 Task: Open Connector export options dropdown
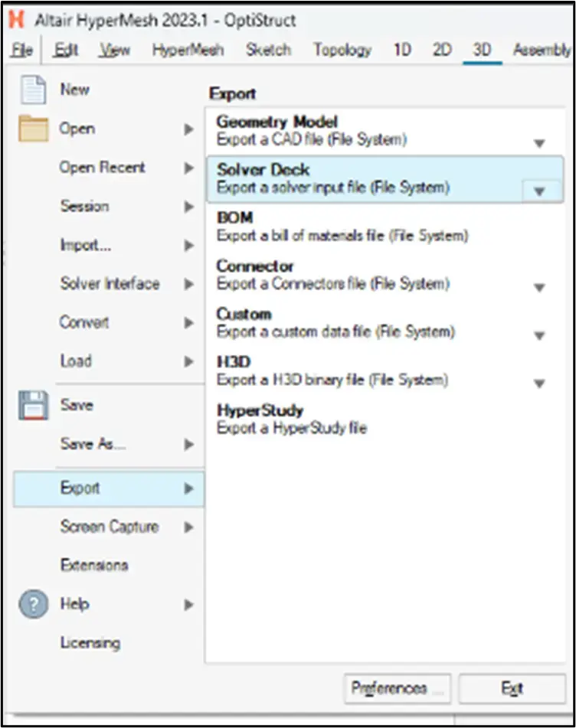click(x=539, y=288)
